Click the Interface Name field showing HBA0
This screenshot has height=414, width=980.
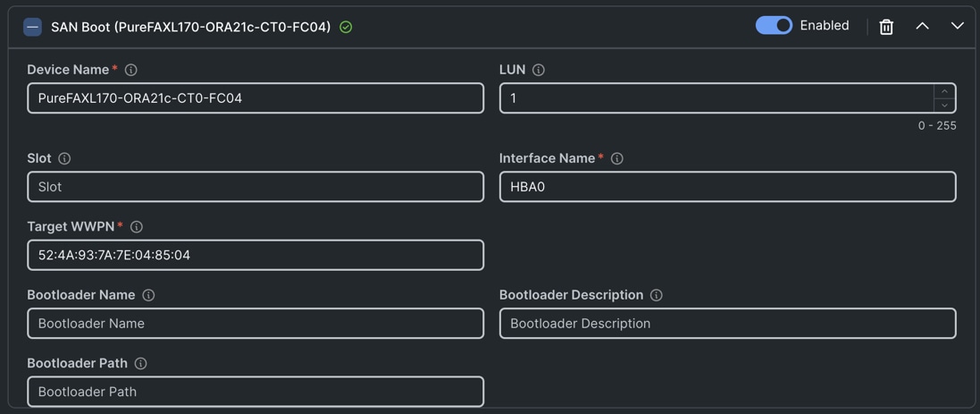727,187
